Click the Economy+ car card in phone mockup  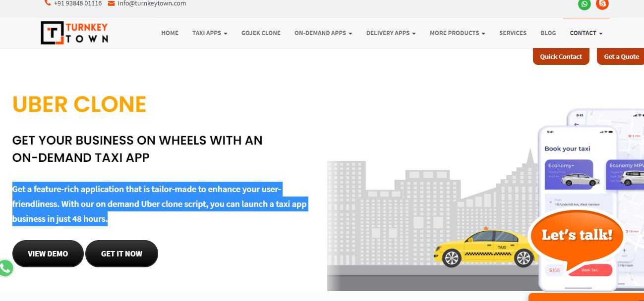tap(569, 174)
